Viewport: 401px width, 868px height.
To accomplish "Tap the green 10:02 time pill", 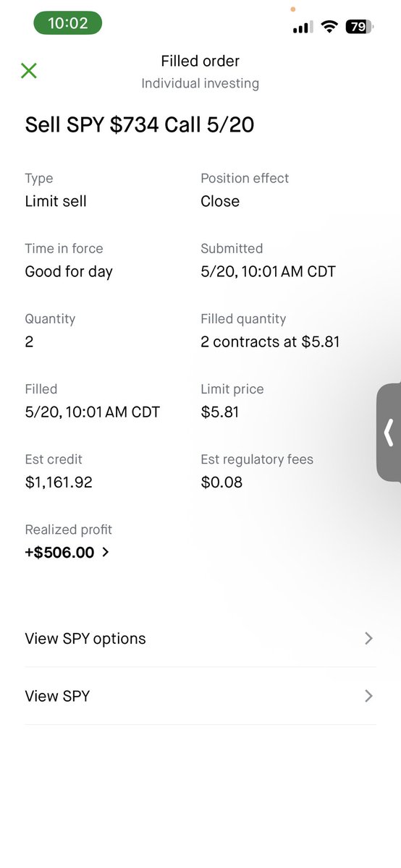I will coord(68,23).
